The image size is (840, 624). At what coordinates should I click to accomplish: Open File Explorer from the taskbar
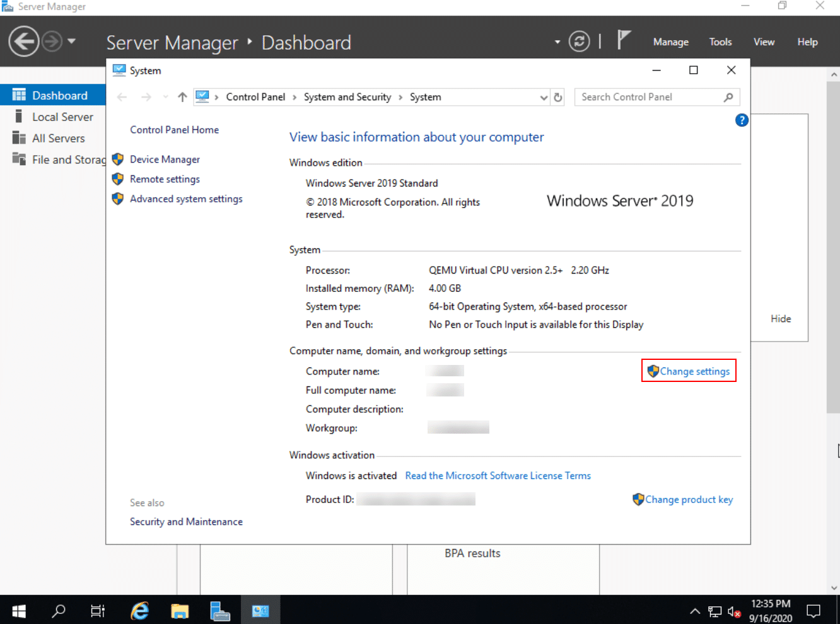(180, 611)
